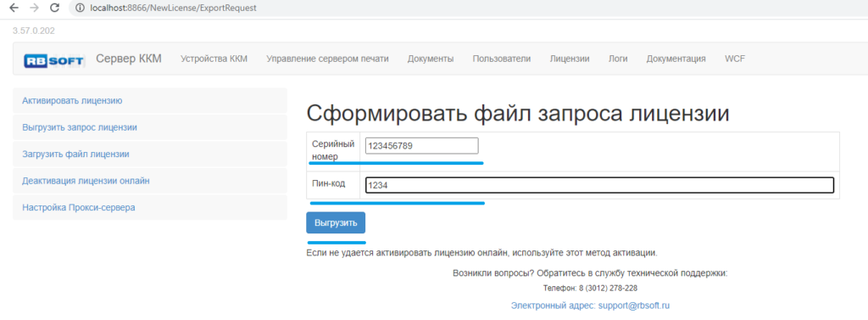Open the Логи menu item
Screen dimensions: 868x320
[618, 59]
